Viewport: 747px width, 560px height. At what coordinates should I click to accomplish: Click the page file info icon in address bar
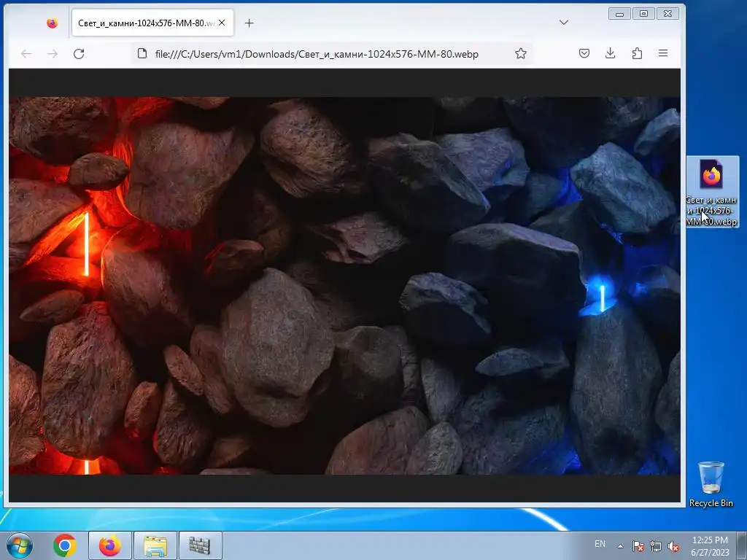click(142, 53)
